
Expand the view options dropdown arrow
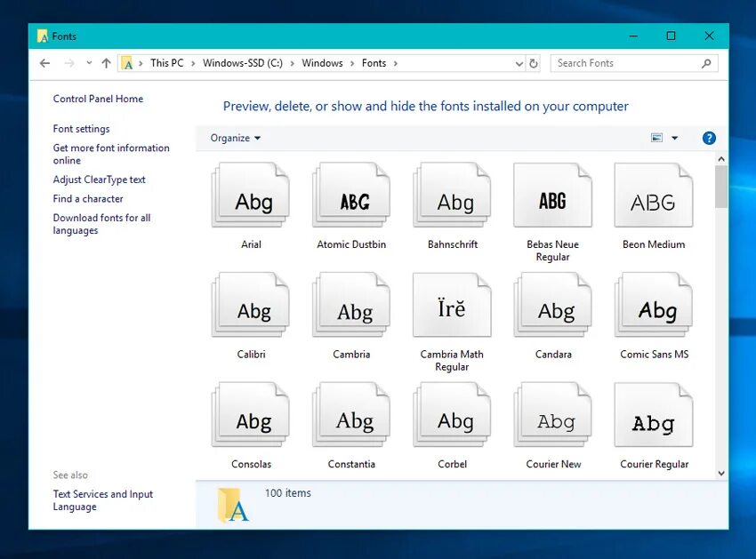(x=674, y=138)
